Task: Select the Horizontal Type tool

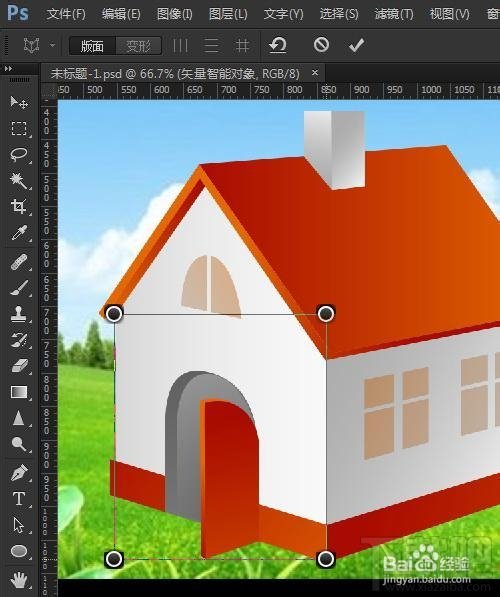Action: pyautogui.click(x=19, y=499)
